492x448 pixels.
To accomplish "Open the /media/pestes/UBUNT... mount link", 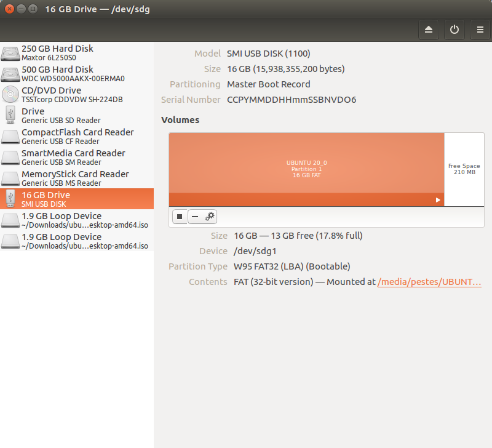I will tap(429, 282).
